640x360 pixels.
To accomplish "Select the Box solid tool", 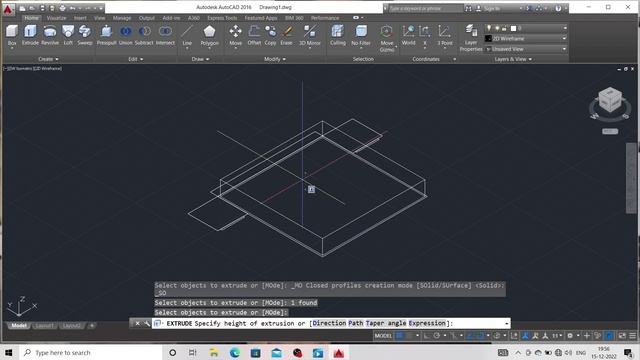I will click(x=12, y=34).
